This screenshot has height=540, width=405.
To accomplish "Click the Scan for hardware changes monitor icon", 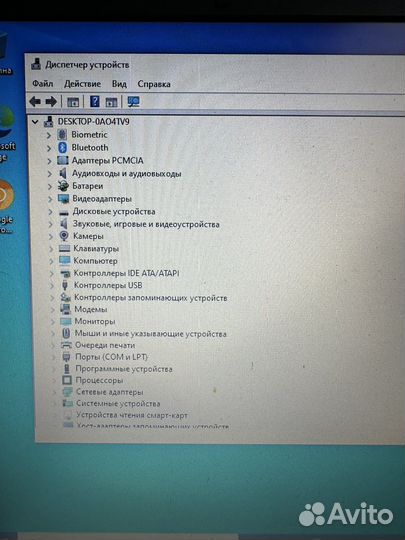I will tap(134, 102).
